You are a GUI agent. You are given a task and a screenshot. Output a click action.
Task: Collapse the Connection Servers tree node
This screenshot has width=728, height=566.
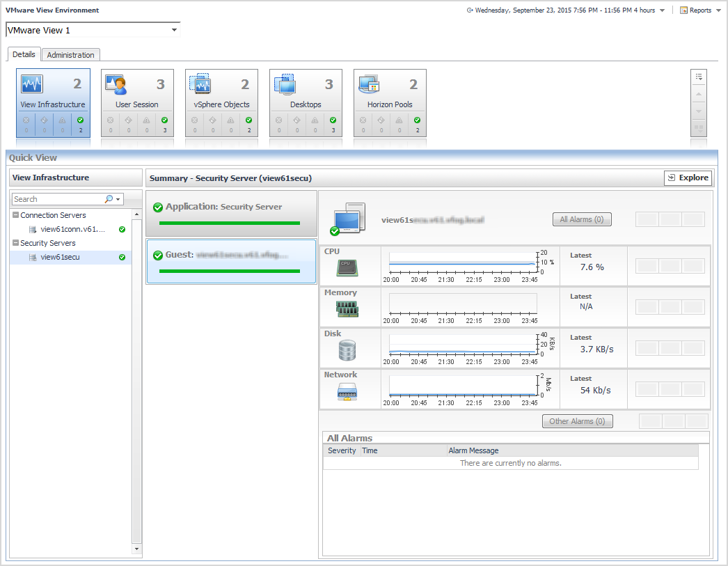coord(15,216)
